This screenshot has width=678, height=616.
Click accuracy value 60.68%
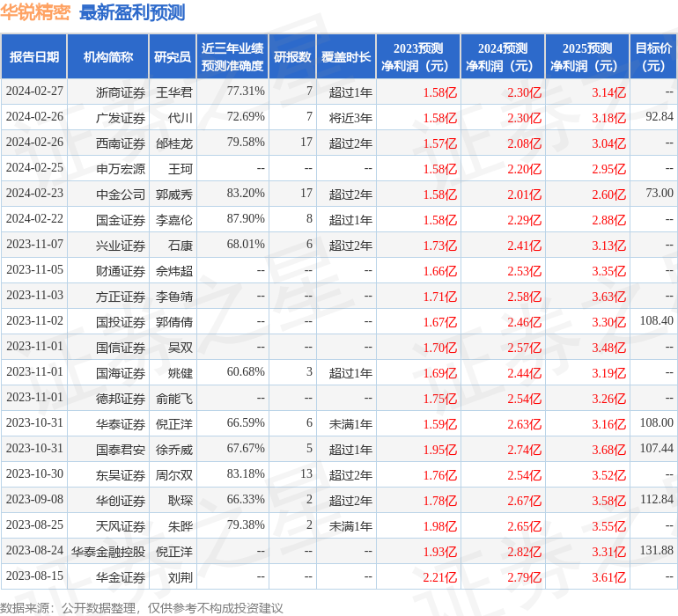coord(246,371)
